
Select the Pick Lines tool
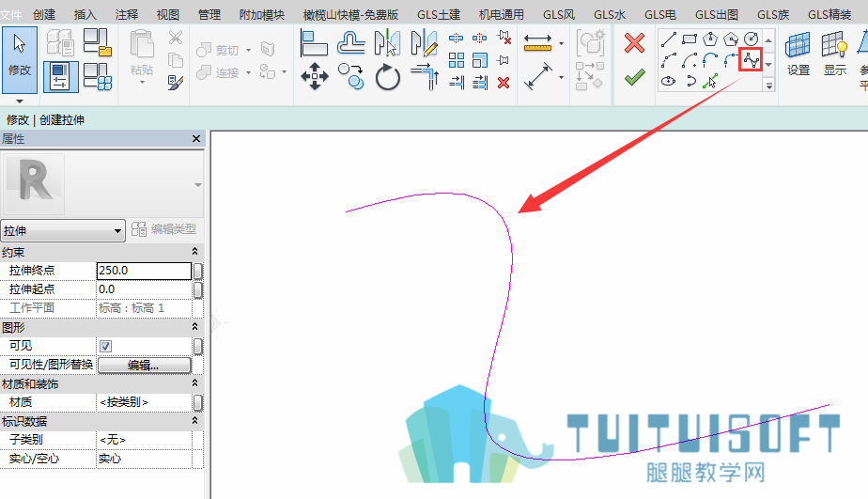[709, 82]
